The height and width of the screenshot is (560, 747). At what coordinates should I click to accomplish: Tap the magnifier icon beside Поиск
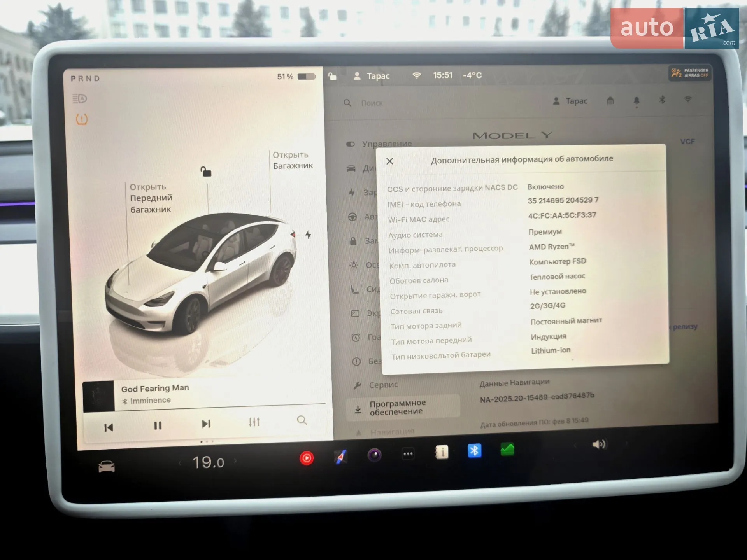347,103
